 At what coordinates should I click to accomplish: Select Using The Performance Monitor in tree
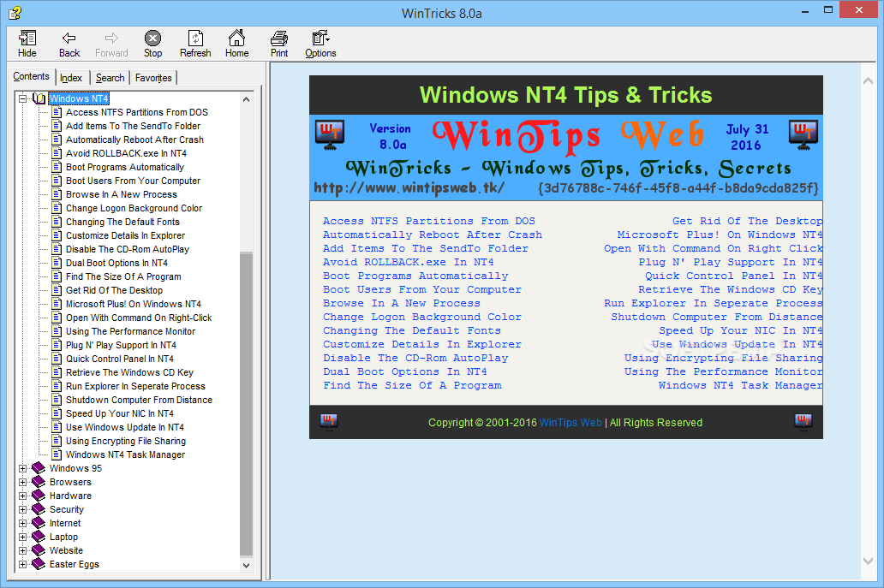click(131, 331)
